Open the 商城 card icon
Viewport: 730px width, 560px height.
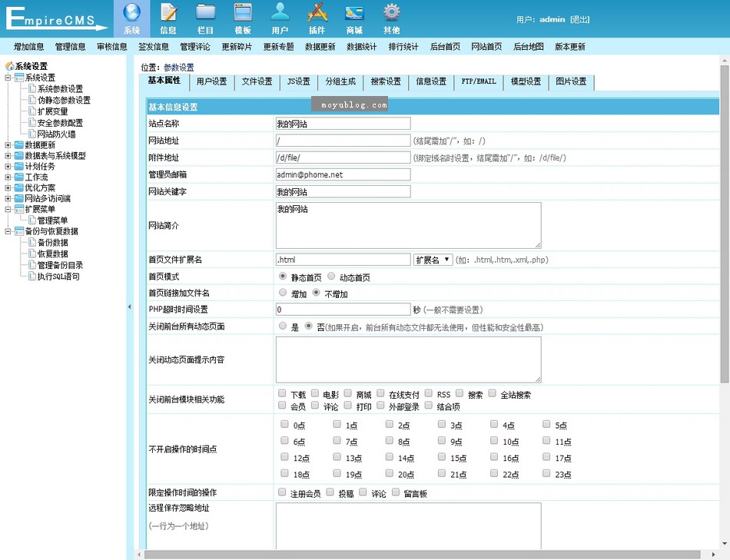point(354,12)
